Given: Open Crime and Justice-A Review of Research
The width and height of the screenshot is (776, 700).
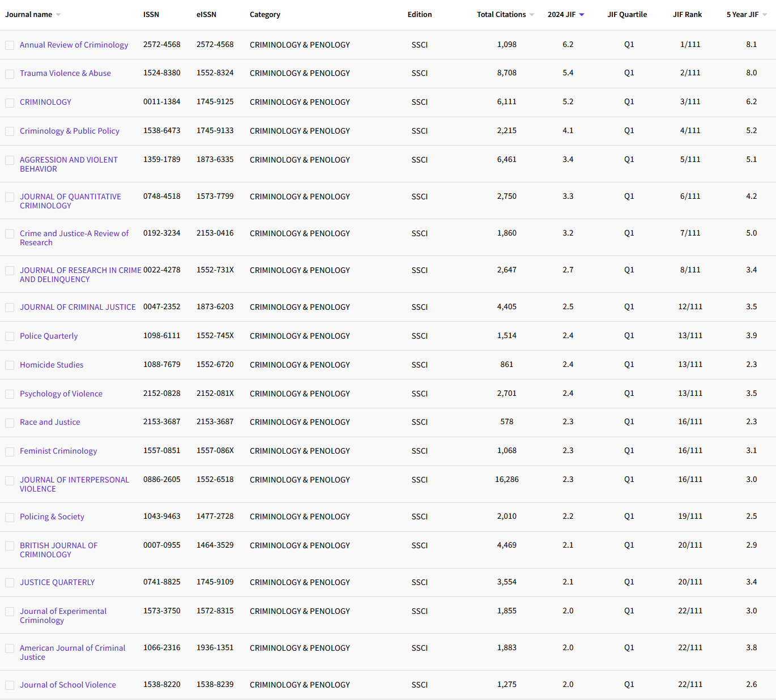Looking at the screenshot, I should pyautogui.click(x=74, y=238).
